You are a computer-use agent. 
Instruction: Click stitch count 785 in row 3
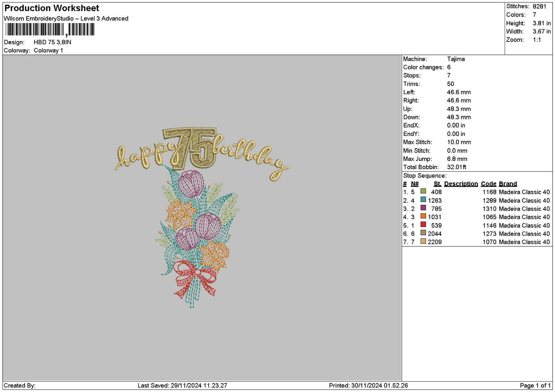click(x=436, y=209)
